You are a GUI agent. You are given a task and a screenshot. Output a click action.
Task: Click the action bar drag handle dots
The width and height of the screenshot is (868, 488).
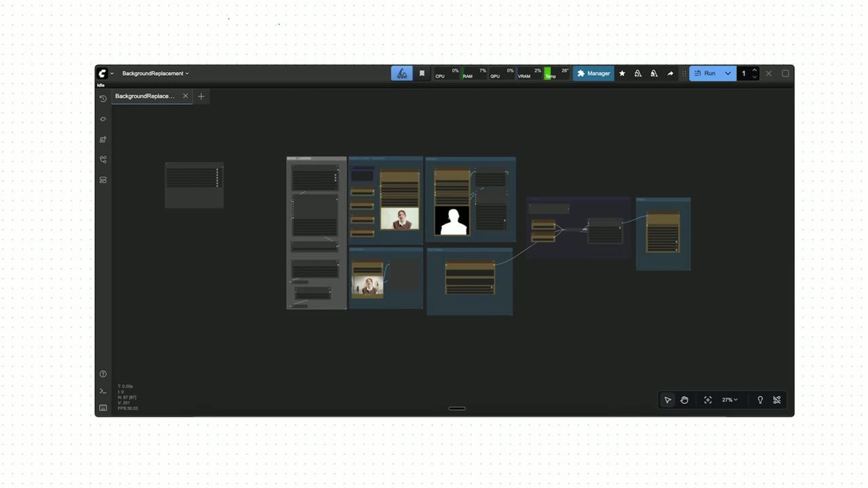684,73
